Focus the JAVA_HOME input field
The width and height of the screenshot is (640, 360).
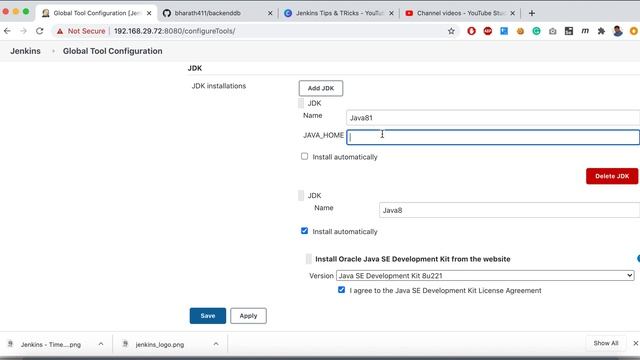pos(493,137)
